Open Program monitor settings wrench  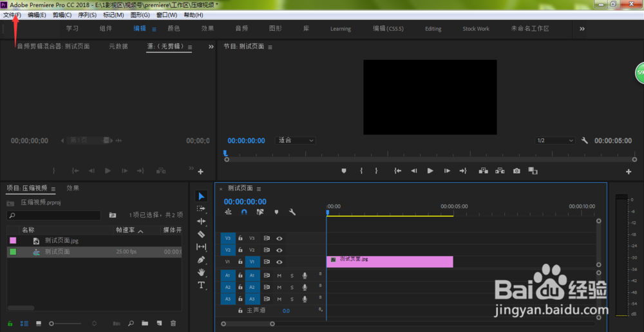585,140
